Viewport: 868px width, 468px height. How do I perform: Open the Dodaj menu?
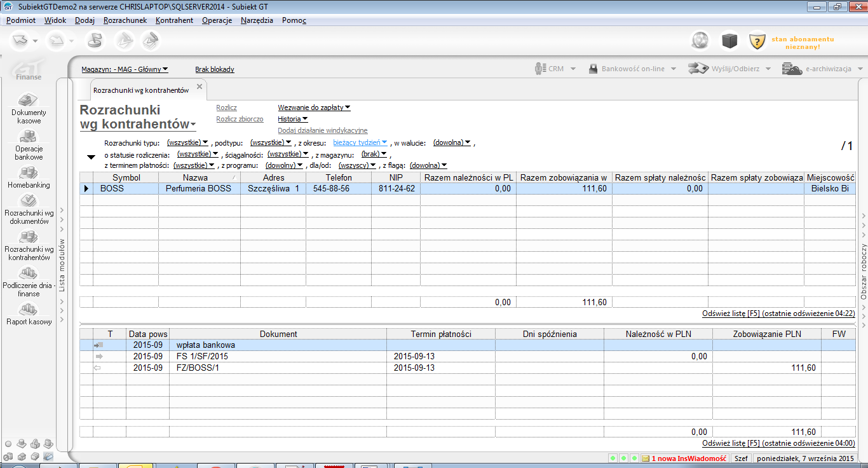click(x=85, y=20)
